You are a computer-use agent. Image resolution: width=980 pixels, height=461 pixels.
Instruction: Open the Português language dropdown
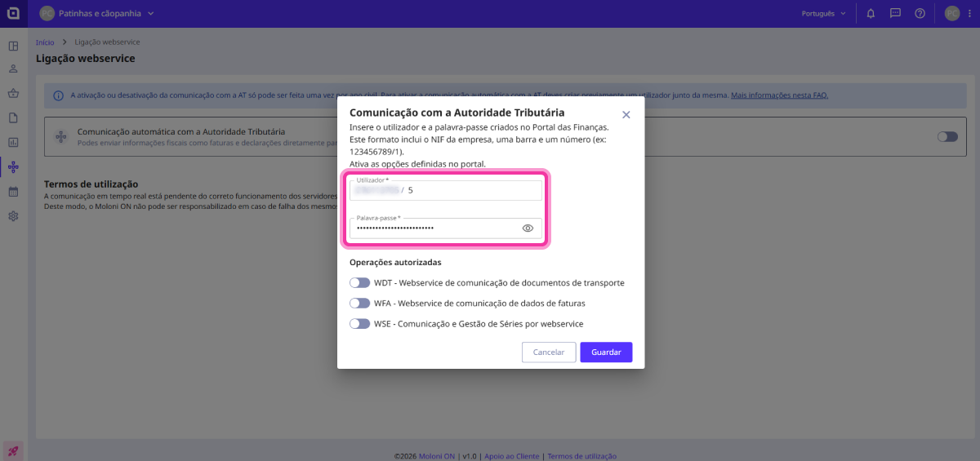pyautogui.click(x=826, y=13)
